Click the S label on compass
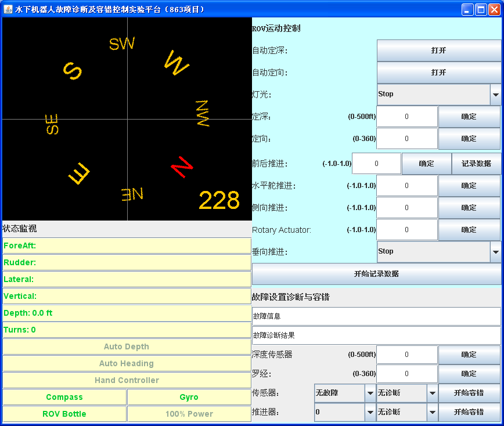Image resolution: width=504 pixels, height=426 pixels. (73, 71)
